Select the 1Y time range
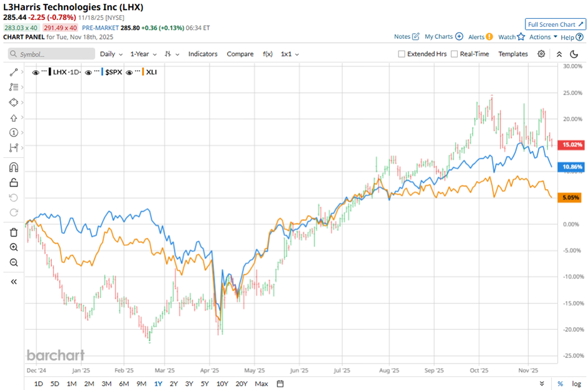The width and height of the screenshot is (588, 390). click(158, 384)
